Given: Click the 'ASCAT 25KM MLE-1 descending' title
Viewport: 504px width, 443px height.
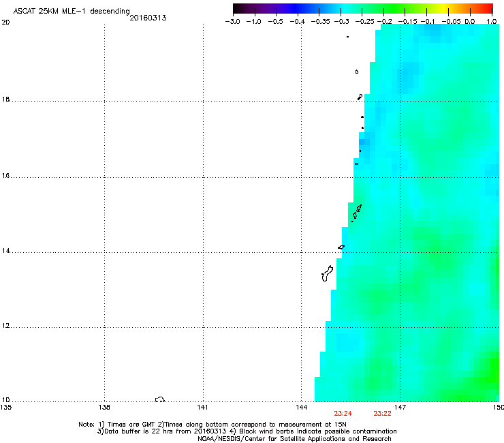Looking at the screenshot, I should (x=72, y=11).
